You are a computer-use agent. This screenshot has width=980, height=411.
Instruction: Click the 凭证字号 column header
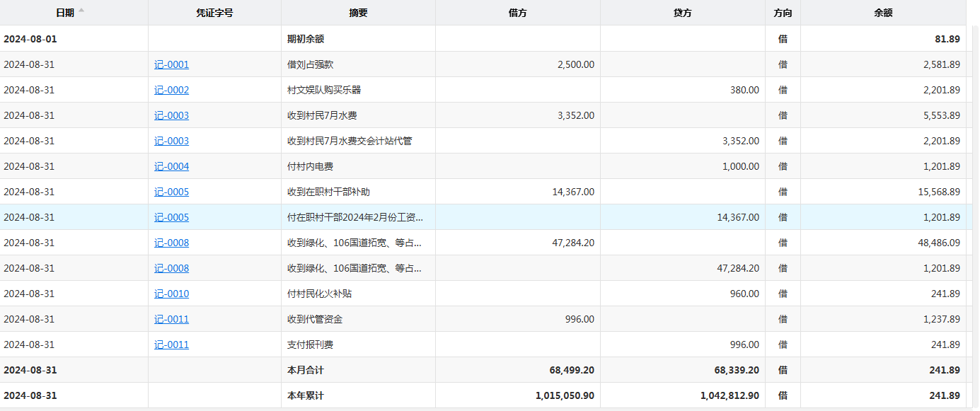[214, 13]
